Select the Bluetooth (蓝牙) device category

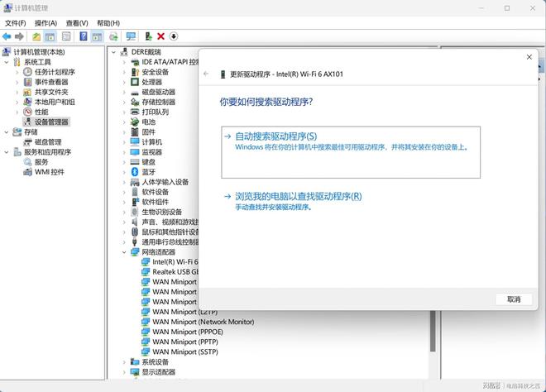point(148,172)
